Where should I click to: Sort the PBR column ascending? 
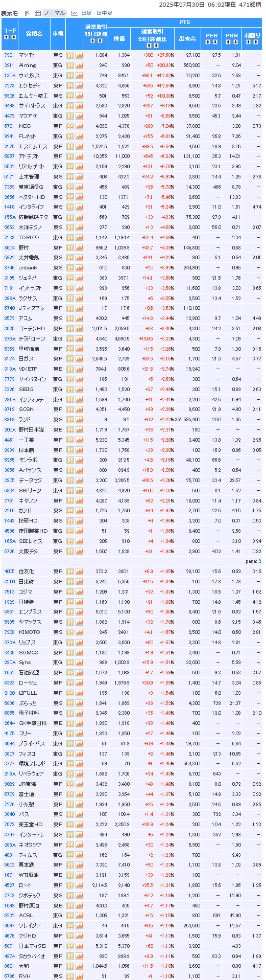tap(228, 41)
